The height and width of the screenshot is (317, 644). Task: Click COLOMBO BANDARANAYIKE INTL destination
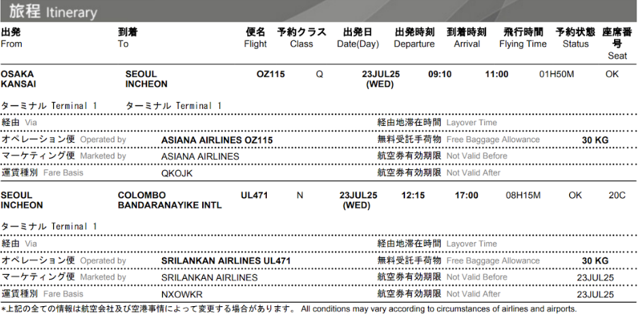point(170,201)
